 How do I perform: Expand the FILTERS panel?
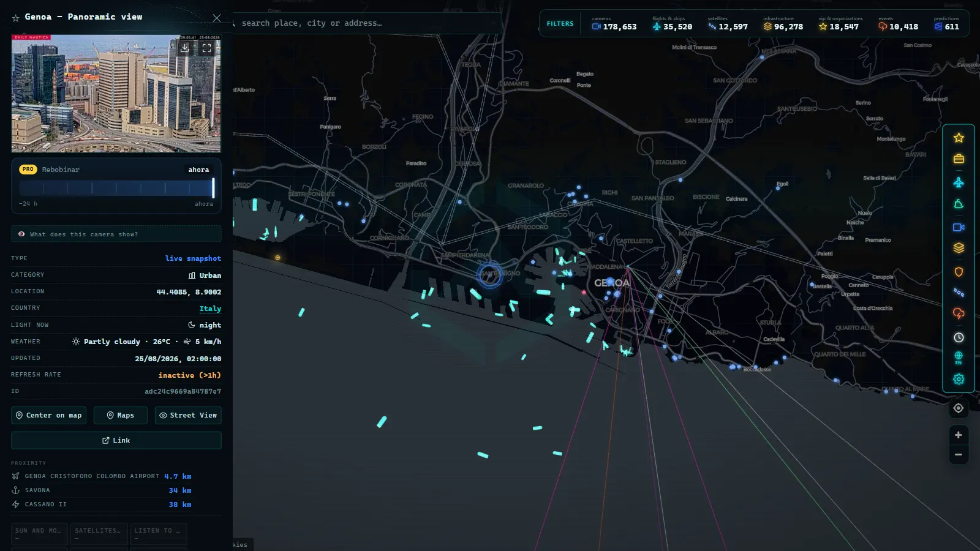(x=560, y=24)
